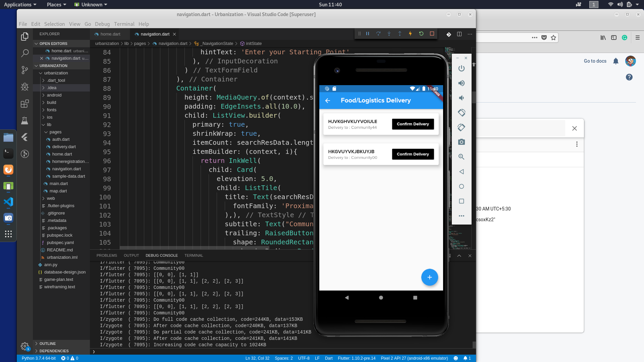Open Source Control in activity bar
The width and height of the screenshot is (644, 362).
25,70
